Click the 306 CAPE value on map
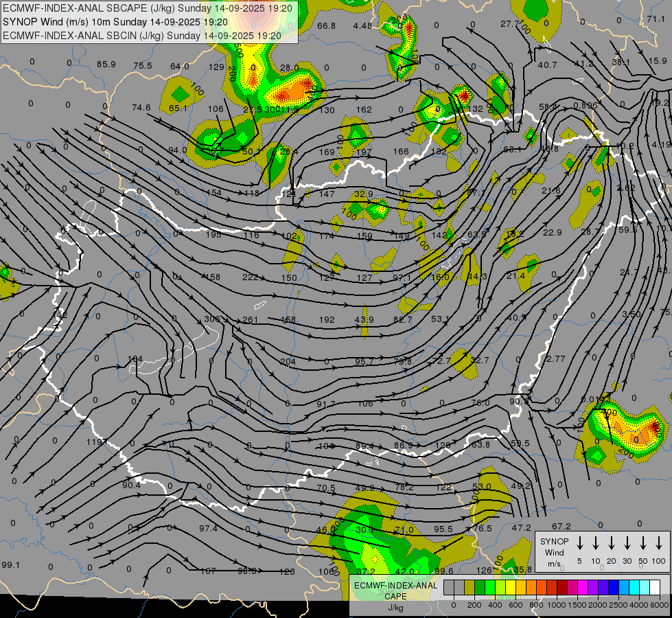 coord(211,319)
